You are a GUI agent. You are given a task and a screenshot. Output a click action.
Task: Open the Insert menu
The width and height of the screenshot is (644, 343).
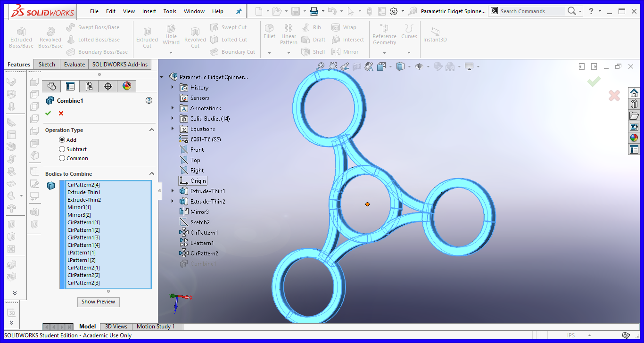149,11
